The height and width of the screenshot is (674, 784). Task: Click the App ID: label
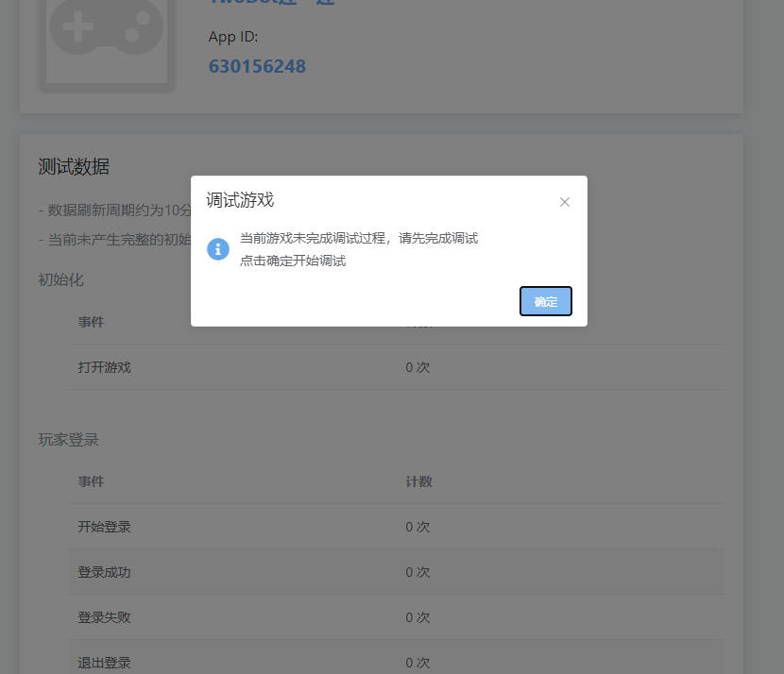point(233,37)
